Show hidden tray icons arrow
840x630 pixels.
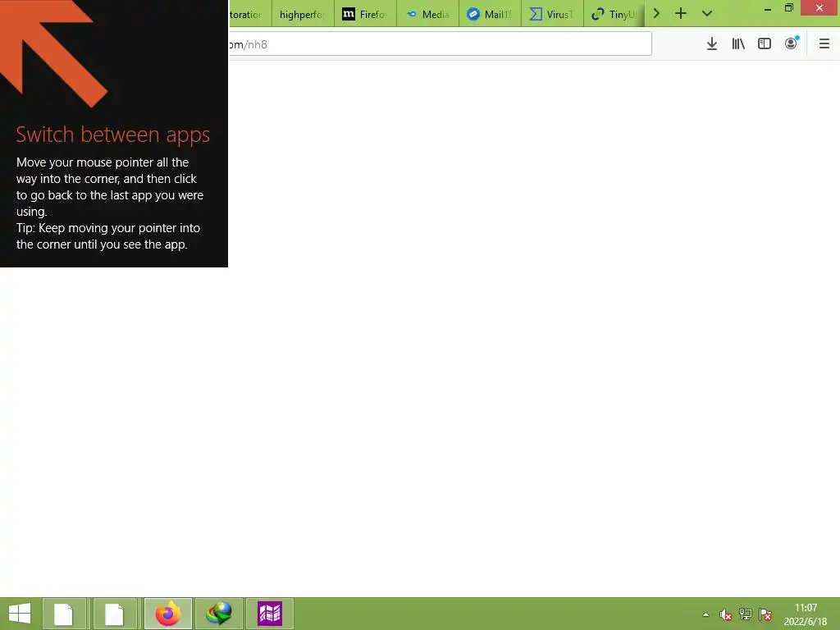point(705,614)
